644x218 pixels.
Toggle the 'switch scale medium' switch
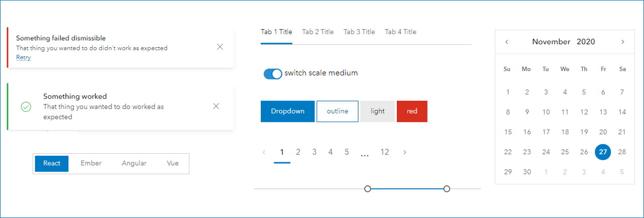coord(273,74)
